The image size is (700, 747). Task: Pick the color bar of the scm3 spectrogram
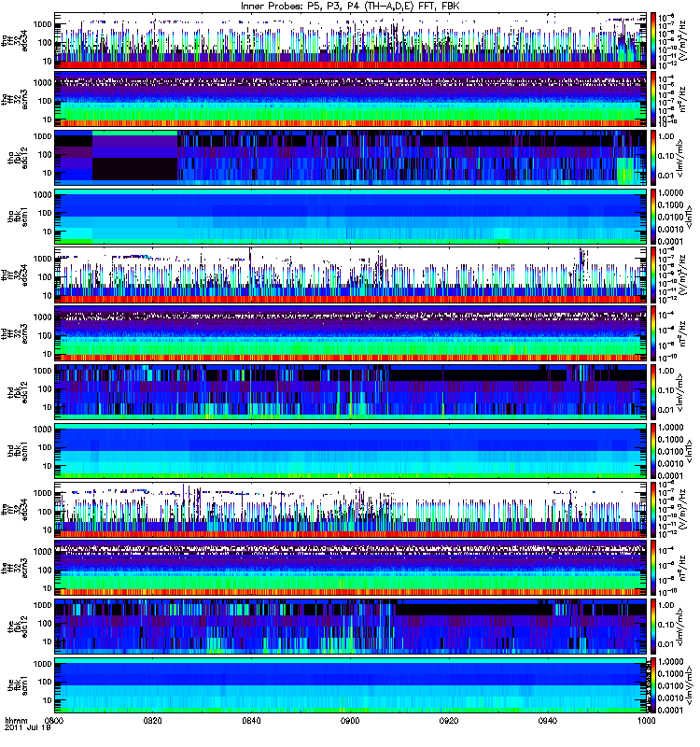pos(652,568)
